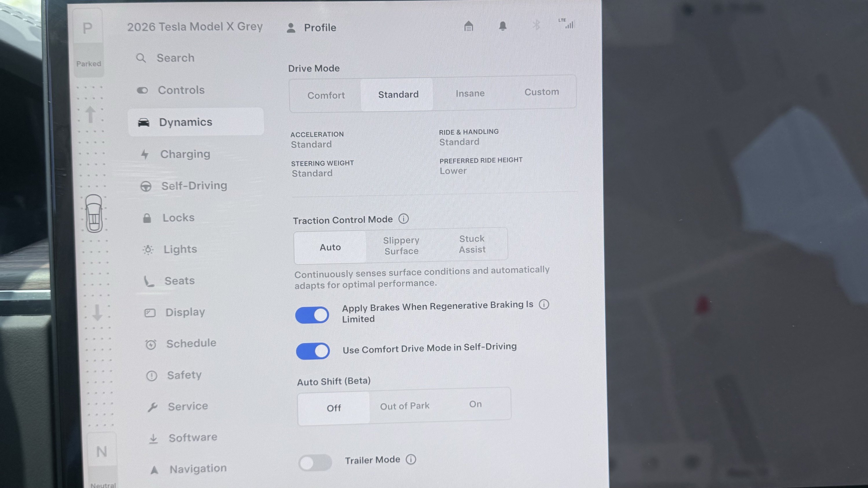Viewport: 868px width, 488px height.
Task: Show Traction Control Mode info
Action: coord(403,219)
